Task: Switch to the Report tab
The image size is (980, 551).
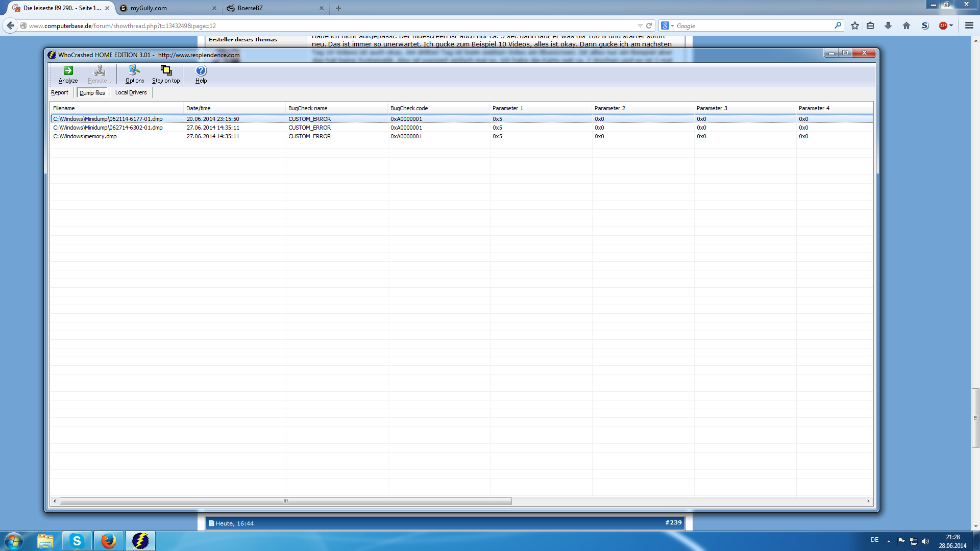Action: point(60,92)
